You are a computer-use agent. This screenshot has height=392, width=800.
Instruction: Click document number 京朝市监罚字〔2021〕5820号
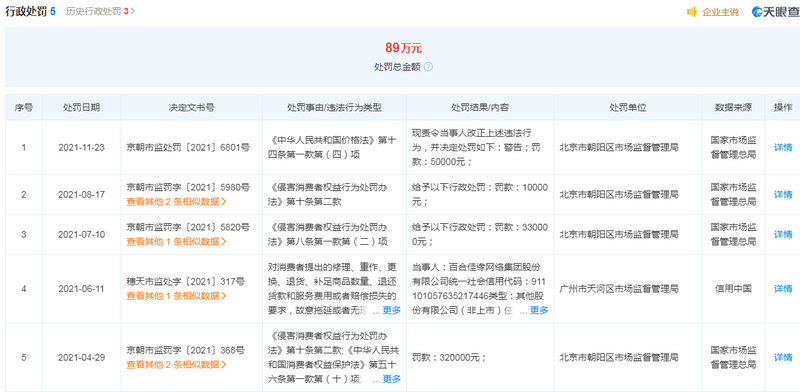pyautogui.click(x=188, y=227)
